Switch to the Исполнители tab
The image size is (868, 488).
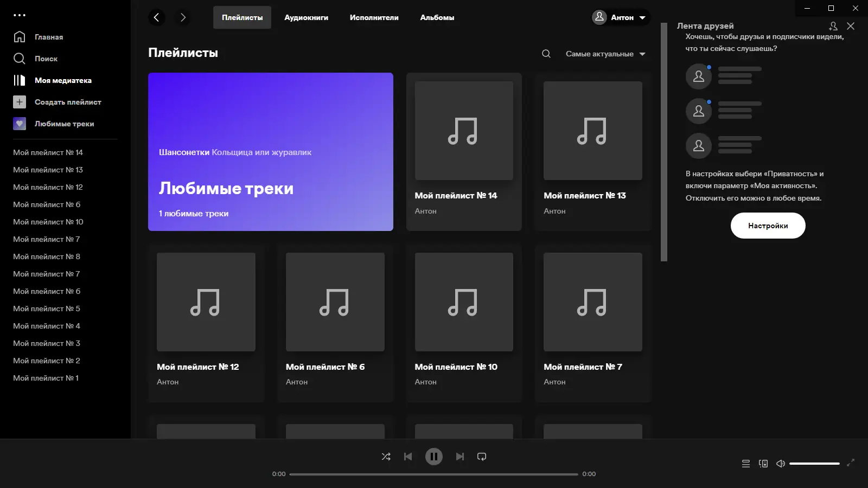coord(373,17)
